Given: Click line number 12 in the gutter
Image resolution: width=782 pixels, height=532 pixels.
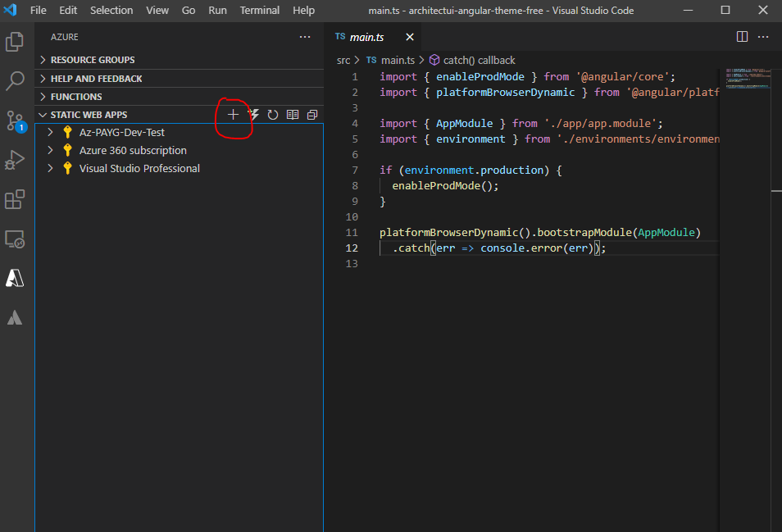Looking at the screenshot, I should click(352, 248).
